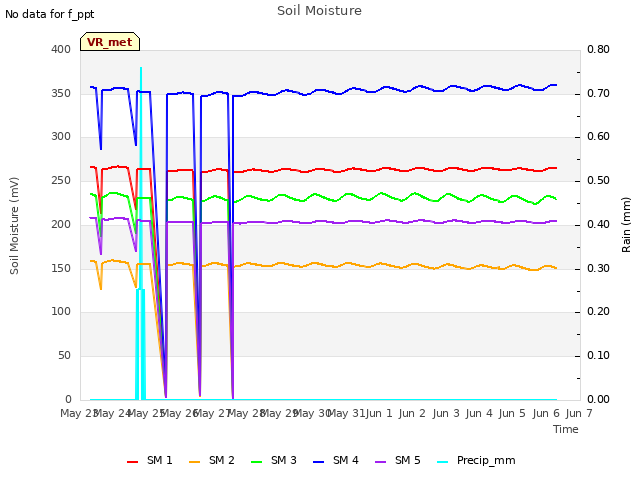
Task: Click the Jun 2 date tick label
Action: 412,413
